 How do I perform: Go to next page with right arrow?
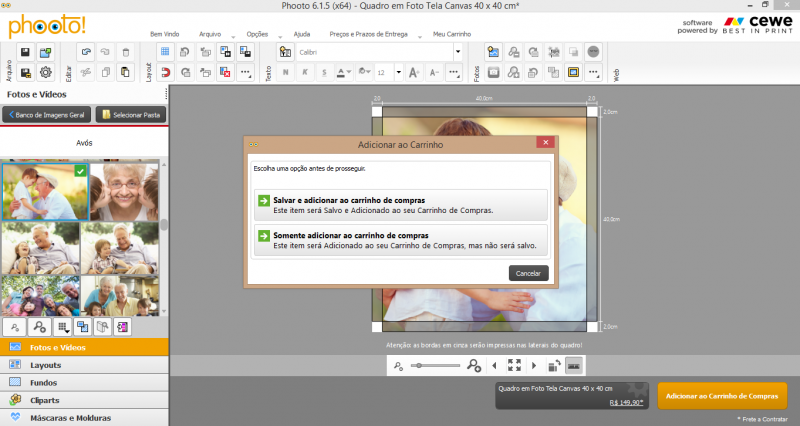[x=534, y=366]
